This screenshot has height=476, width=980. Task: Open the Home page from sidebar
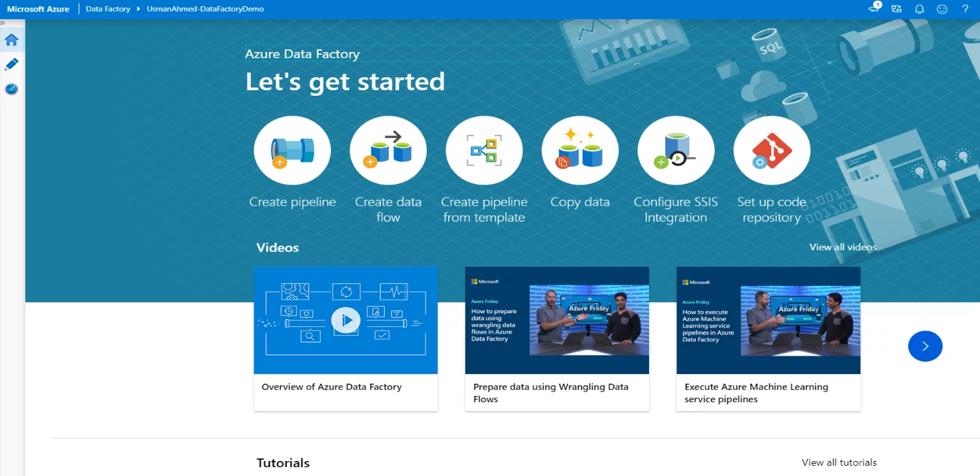coord(12,40)
